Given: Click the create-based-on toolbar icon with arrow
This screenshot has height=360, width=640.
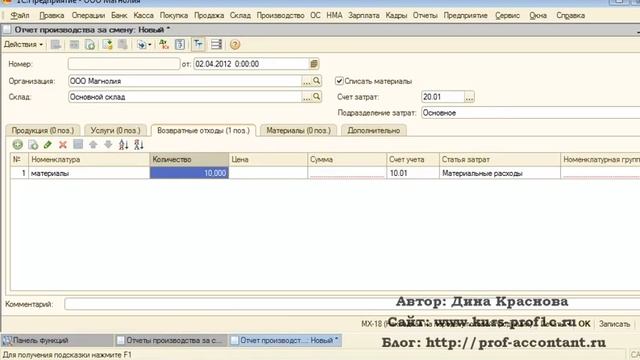Looking at the screenshot, I should (x=144, y=44).
